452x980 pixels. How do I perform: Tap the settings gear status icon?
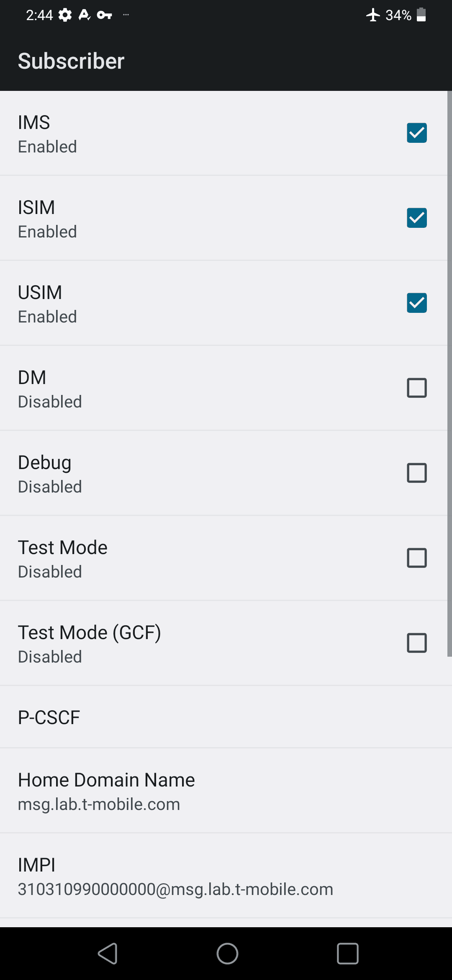click(x=65, y=15)
